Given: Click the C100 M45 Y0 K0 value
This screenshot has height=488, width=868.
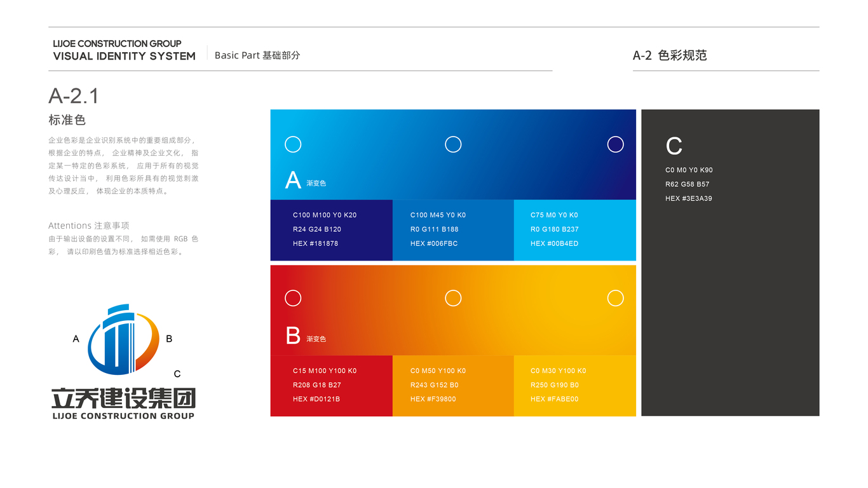Looking at the screenshot, I should point(438,215).
